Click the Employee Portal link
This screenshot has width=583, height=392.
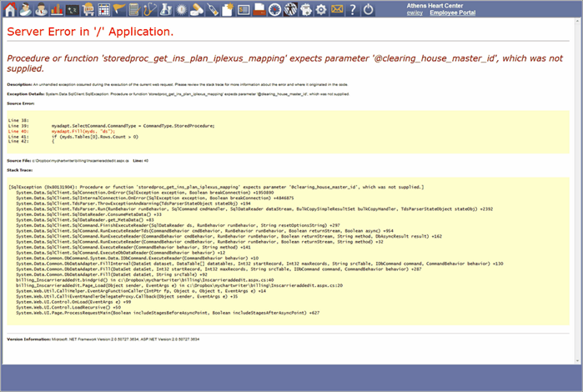pyautogui.click(x=455, y=13)
